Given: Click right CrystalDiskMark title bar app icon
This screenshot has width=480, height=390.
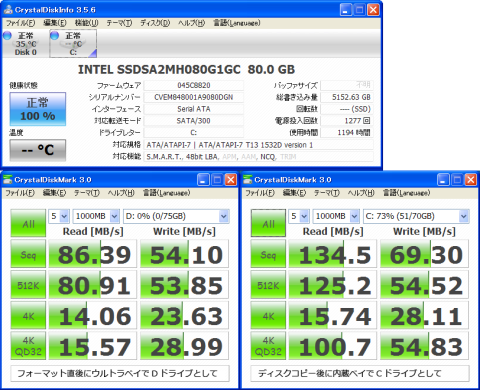Looking at the screenshot, I should click(247, 180).
